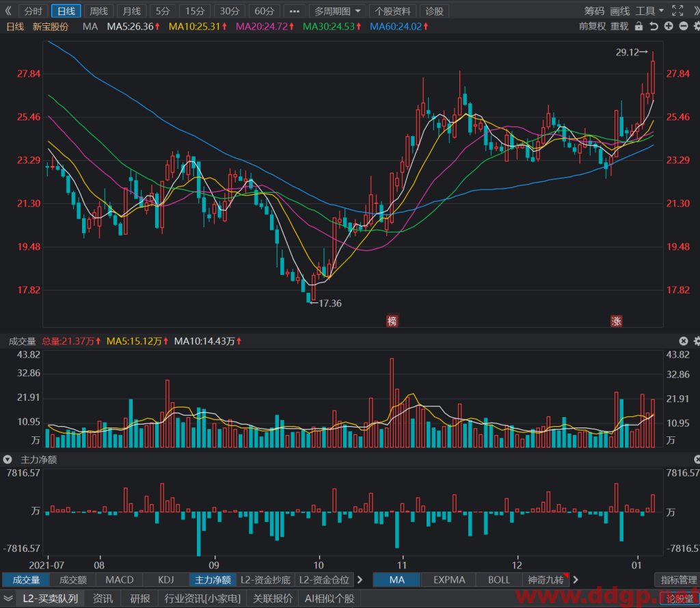Open 资讯 news tab

tap(103, 598)
